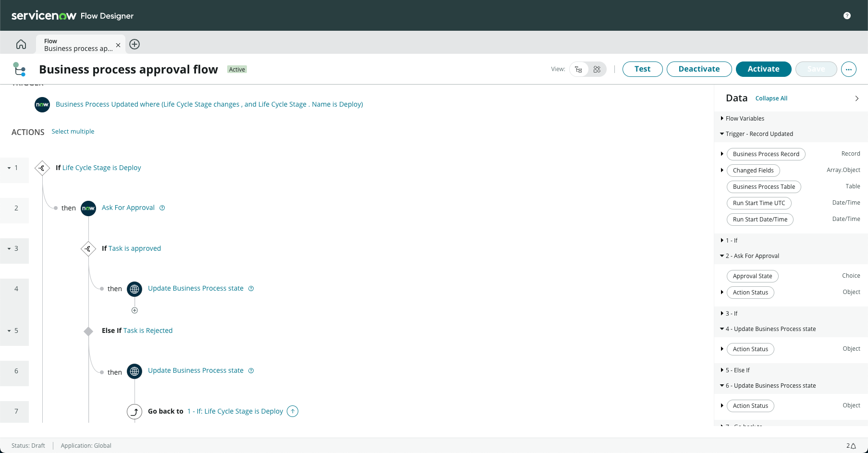Go to Flow Designer home icon
The height and width of the screenshot is (453, 868).
pos(21,44)
